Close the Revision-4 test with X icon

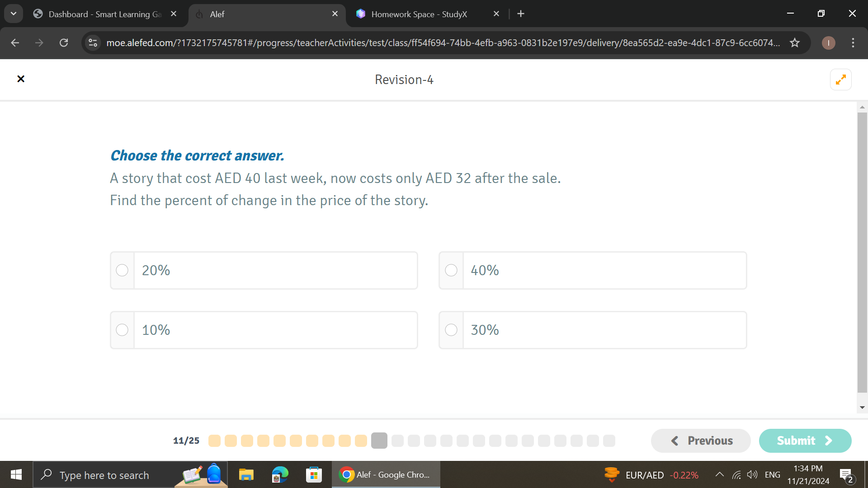click(21, 79)
